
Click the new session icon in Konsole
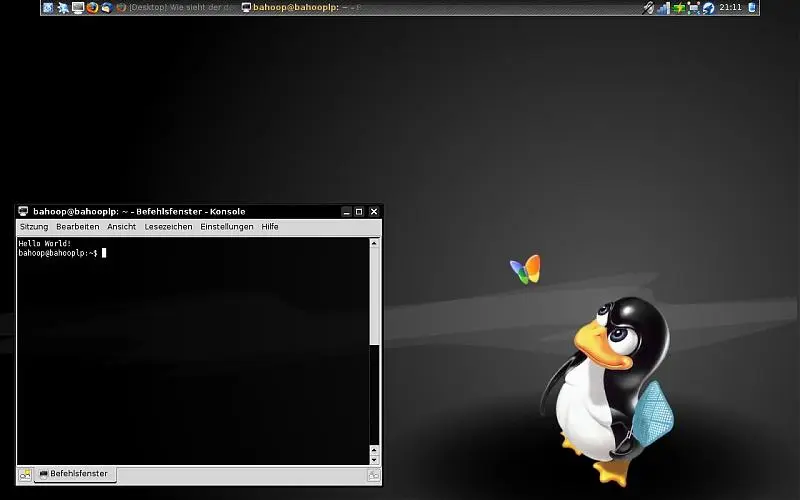point(25,475)
